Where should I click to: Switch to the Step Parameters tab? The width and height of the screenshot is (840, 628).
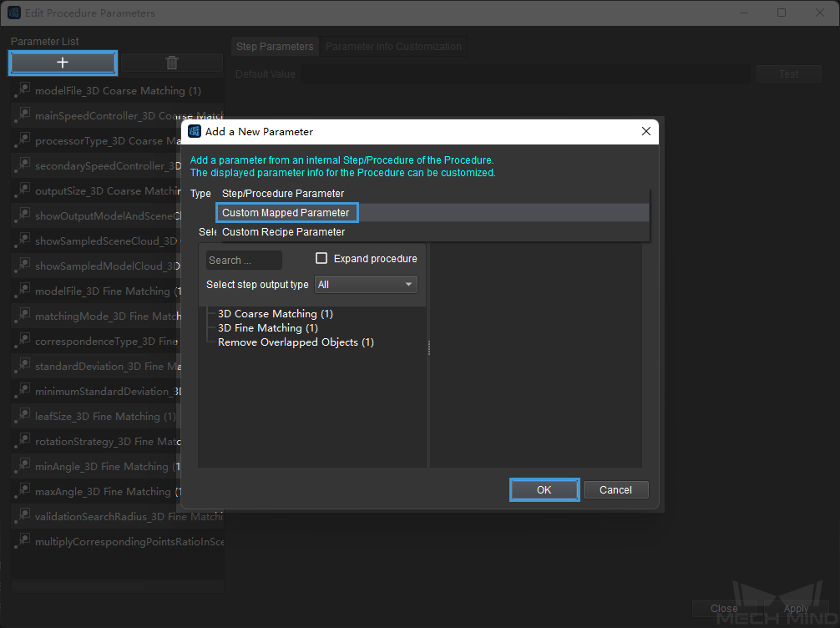click(x=275, y=47)
